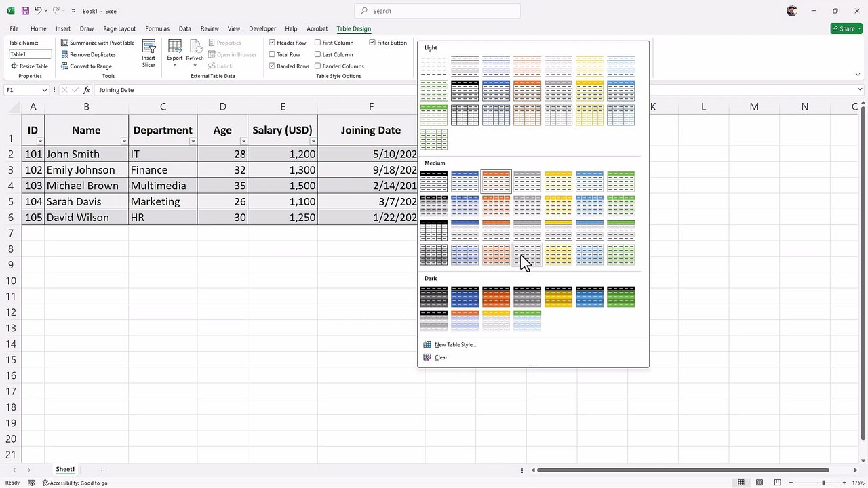Viewport: 868px width, 488px height.
Task: Open the File tab
Action: [14, 28]
